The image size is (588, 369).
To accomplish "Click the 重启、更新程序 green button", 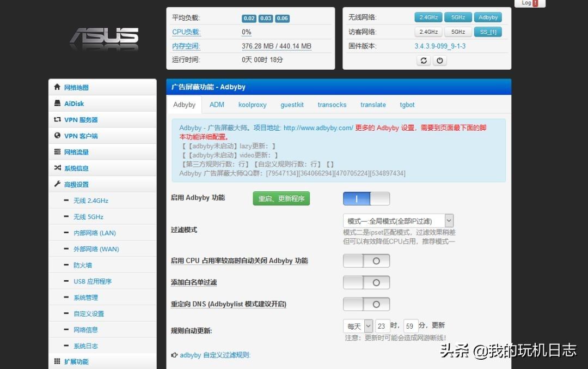I will pyautogui.click(x=281, y=198).
